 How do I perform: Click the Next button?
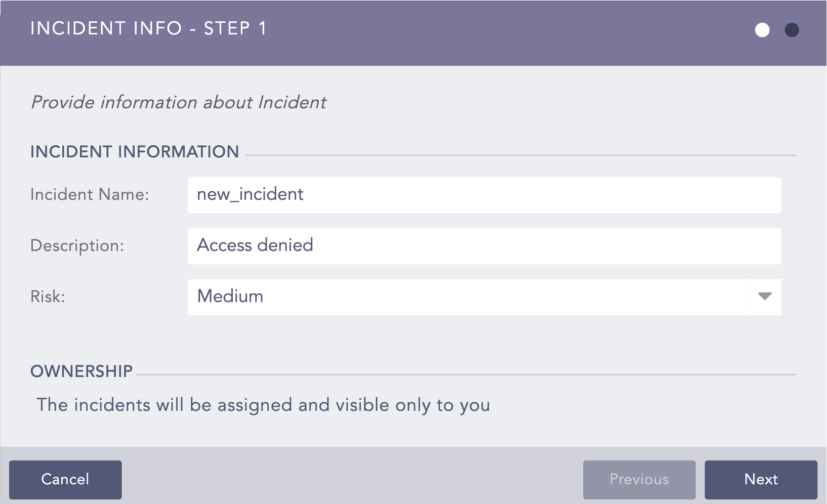[x=761, y=479]
